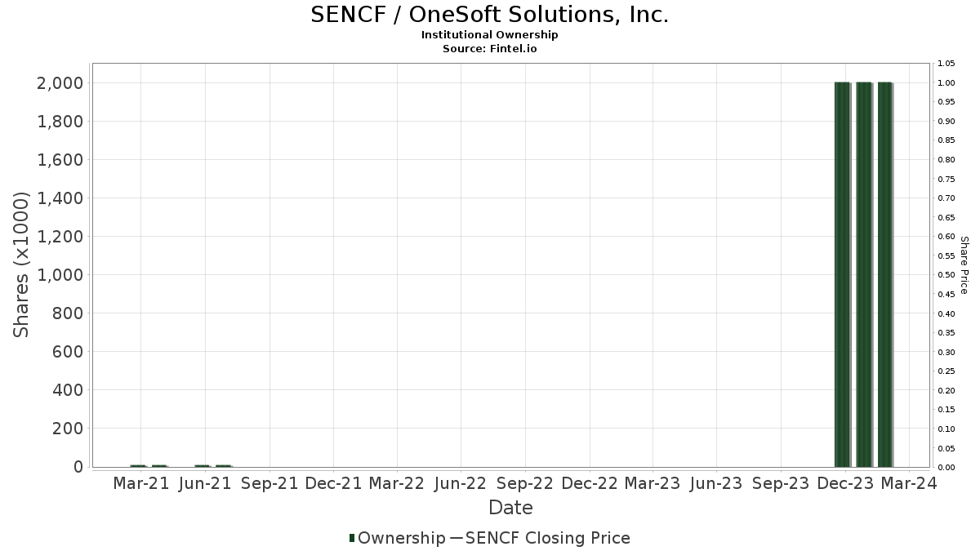Viewport: 980px width, 551px height.
Task: Click the middle tall ownership bar
Action: (x=864, y=274)
